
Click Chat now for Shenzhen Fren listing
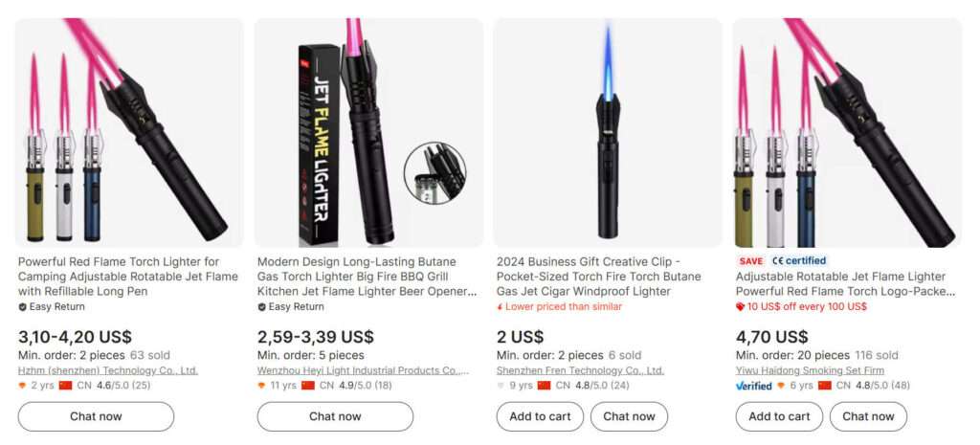click(x=629, y=416)
